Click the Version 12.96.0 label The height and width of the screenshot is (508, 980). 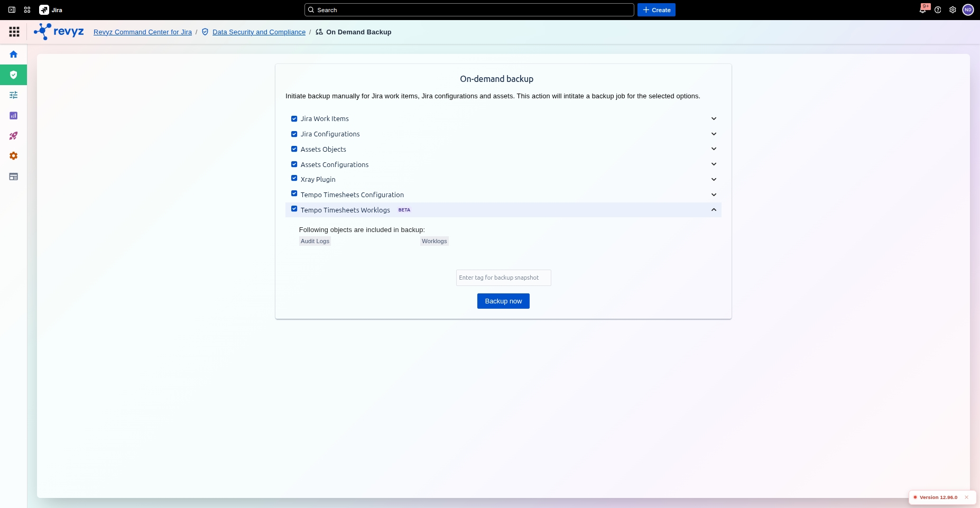938,497
